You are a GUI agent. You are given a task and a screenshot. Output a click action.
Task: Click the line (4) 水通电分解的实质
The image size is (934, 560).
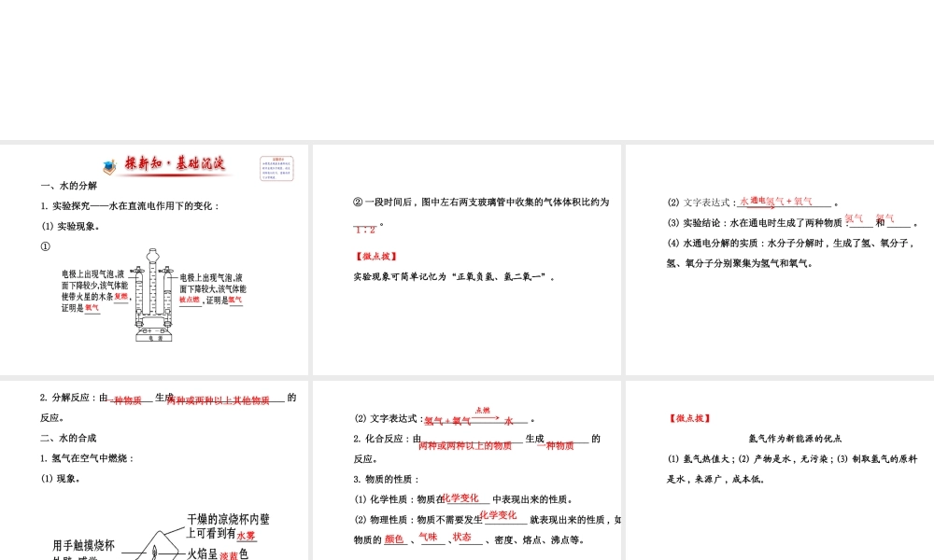click(x=791, y=243)
